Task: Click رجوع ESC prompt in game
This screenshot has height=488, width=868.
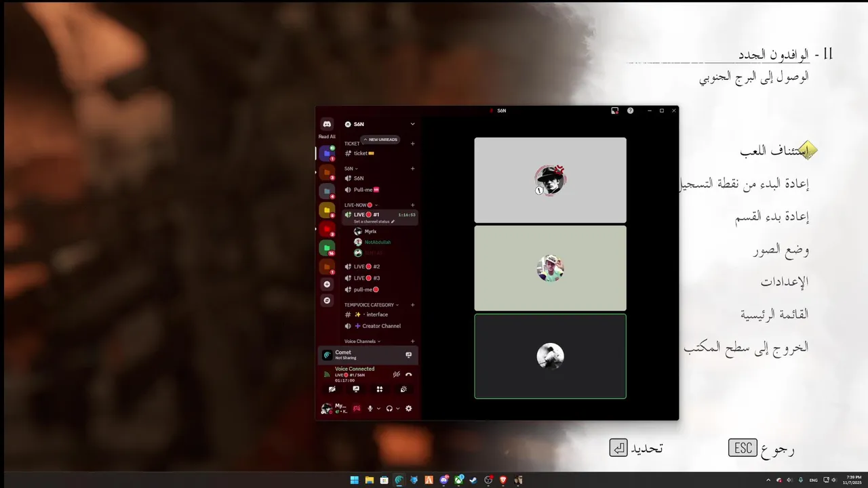Action: tap(761, 449)
